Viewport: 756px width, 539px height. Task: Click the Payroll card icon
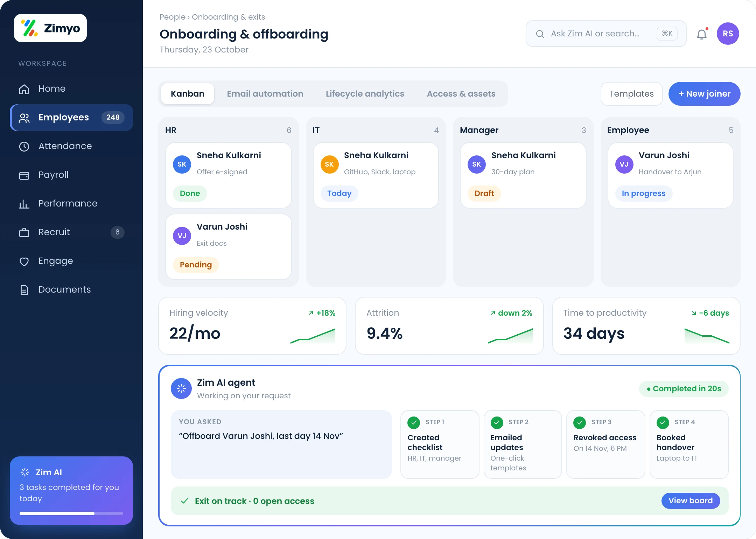click(24, 175)
